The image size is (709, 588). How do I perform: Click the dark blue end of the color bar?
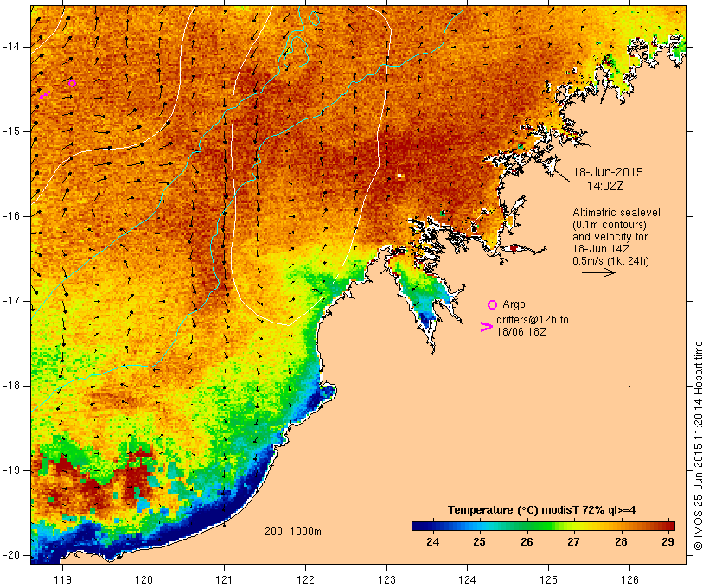(x=418, y=526)
